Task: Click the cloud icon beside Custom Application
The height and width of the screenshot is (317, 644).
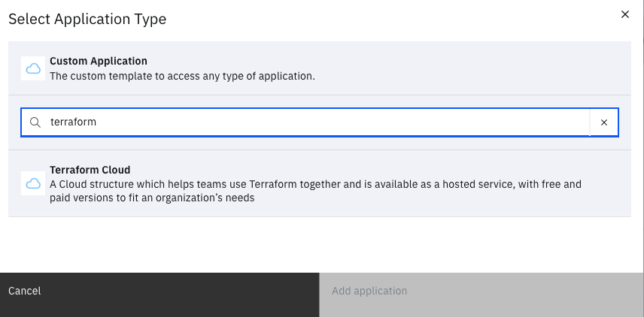Action: 33,68
